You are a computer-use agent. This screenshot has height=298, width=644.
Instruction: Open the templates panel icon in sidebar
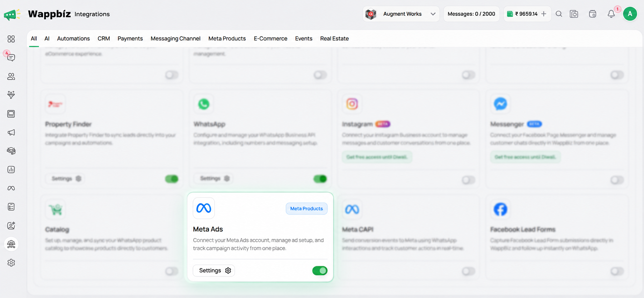(11, 114)
